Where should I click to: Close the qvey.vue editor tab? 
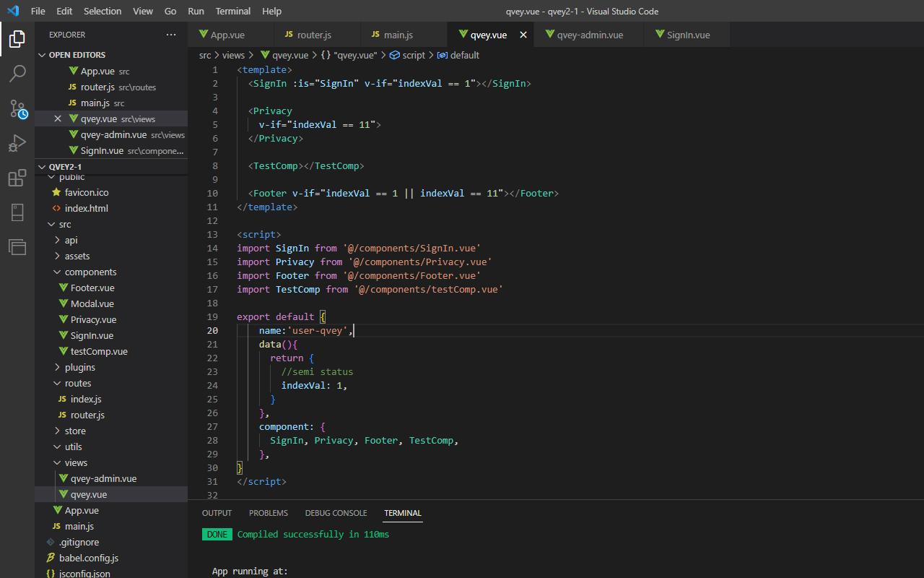click(523, 35)
